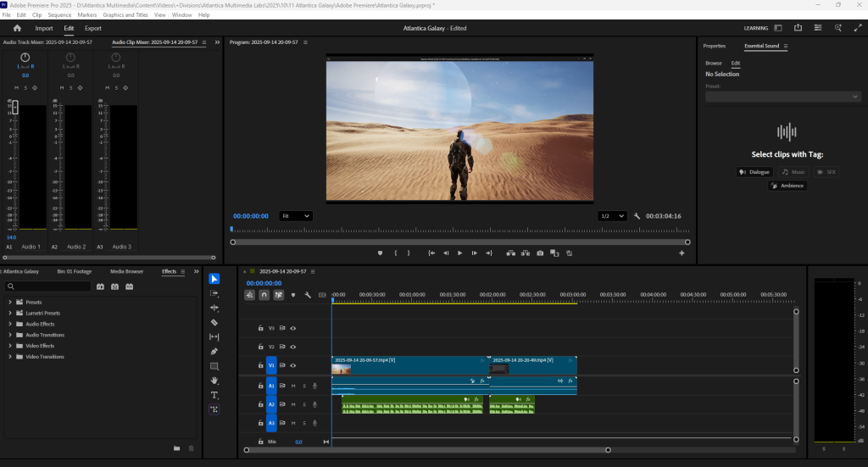Mute track A1 in timeline
Image resolution: width=868 pixels, height=467 pixels.
pyautogui.click(x=293, y=386)
